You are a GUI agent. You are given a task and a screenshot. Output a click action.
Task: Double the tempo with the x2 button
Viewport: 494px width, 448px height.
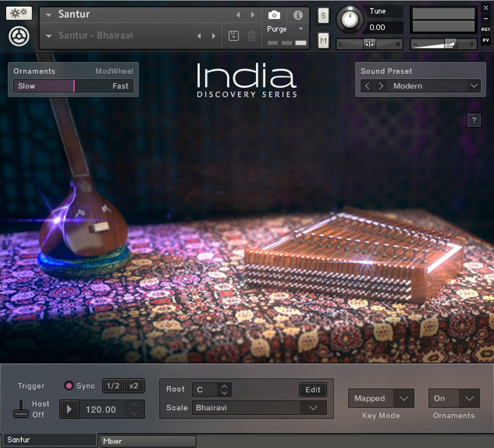pyautogui.click(x=134, y=386)
